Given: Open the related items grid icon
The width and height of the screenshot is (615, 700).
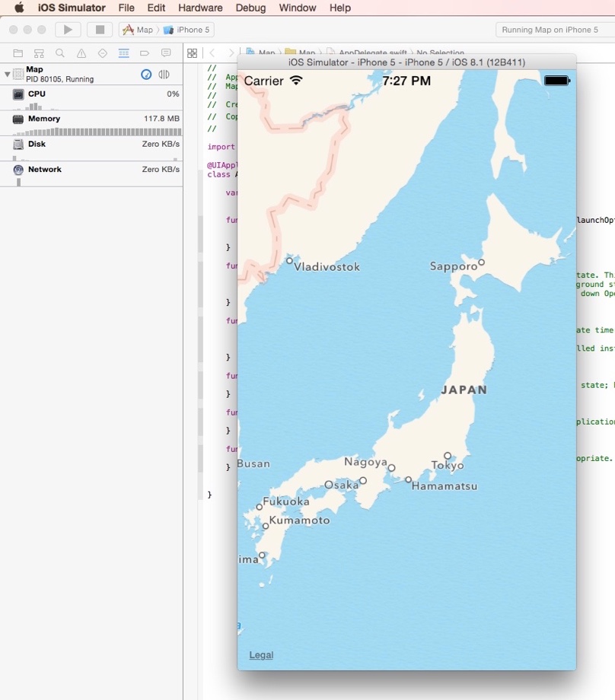Looking at the screenshot, I should [192, 53].
